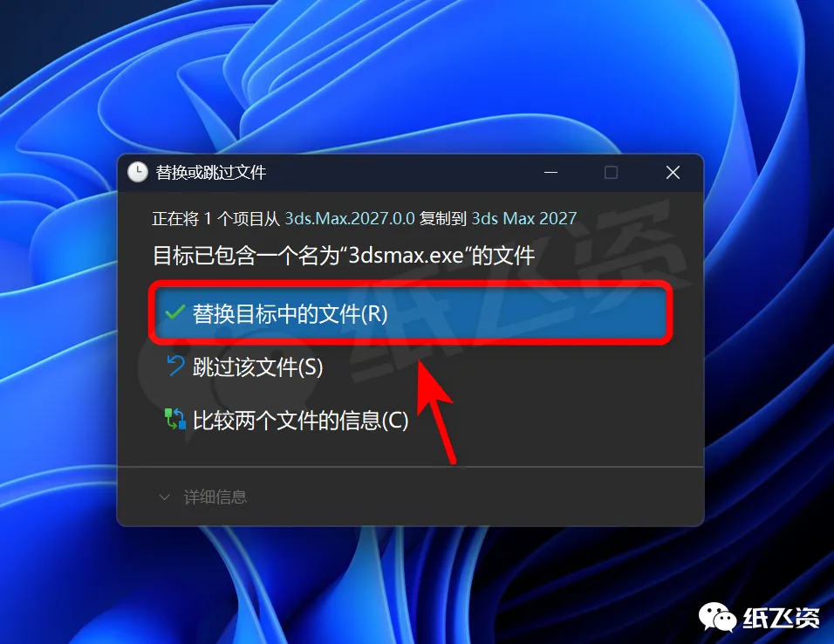Click the compare files icon with green and blue arrows
This screenshot has height=644, width=834.
[x=175, y=419]
